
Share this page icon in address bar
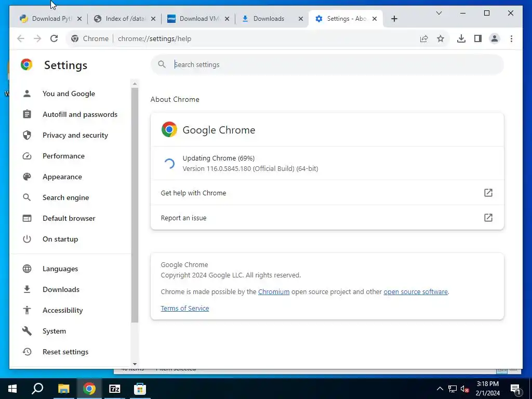click(x=424, y=38)
